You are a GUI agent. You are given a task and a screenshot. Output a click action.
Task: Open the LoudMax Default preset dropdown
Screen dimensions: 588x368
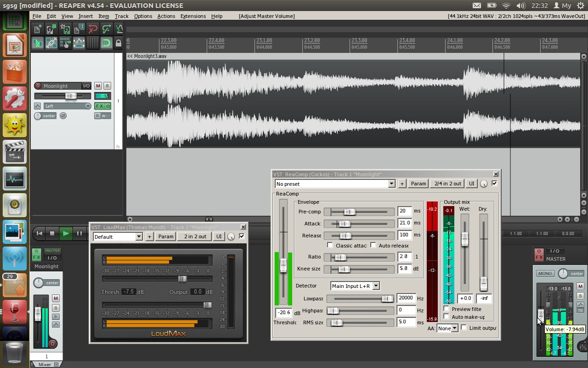coord(139,237)
